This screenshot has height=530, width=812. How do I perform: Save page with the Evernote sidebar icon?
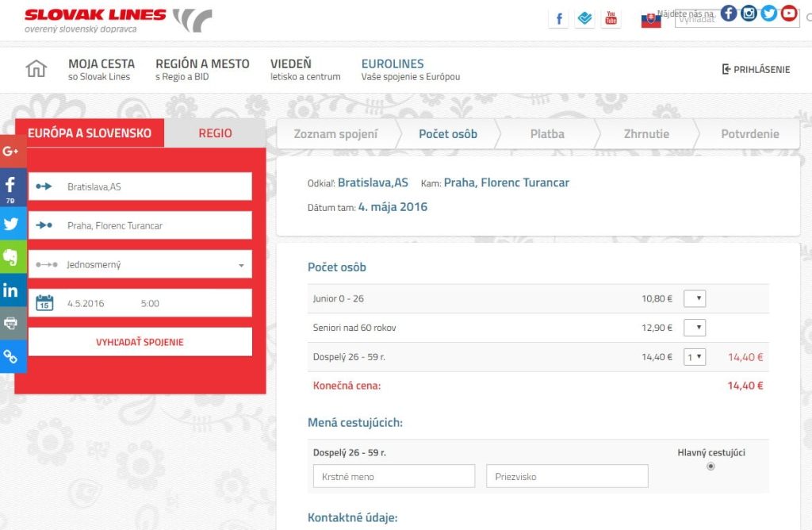(x=11, y=257)
